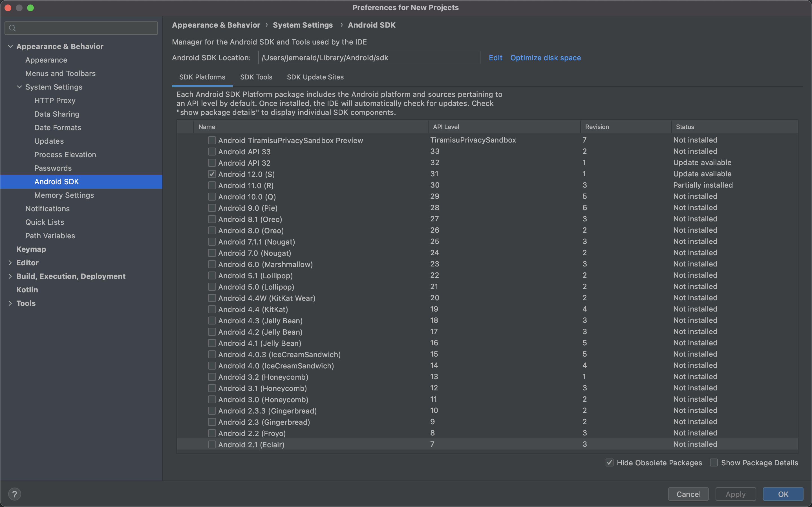The height and width of the screenshot is (507, 812).
Task: Collapse the System Settings tree node
Action: pos(19,87)
